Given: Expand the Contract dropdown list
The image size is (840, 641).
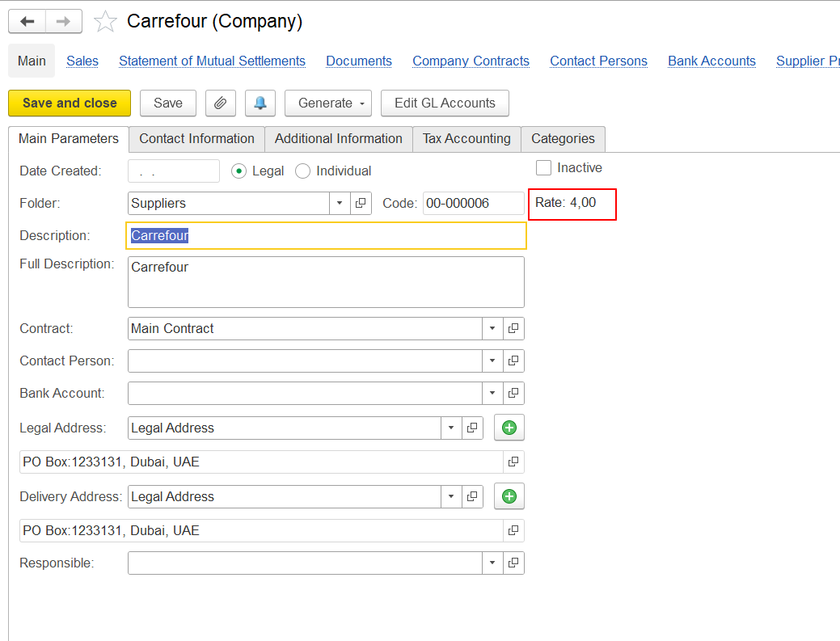Looking at the screenshot, I should 492,328.
